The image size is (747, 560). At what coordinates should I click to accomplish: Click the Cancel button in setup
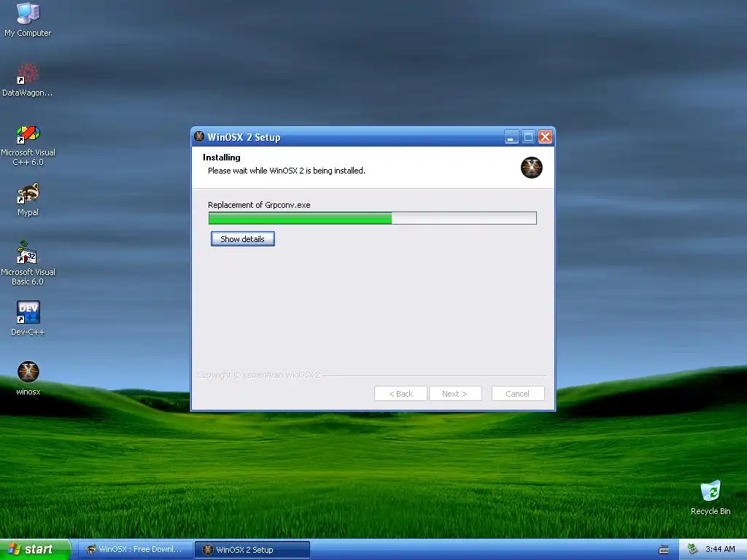518,393
